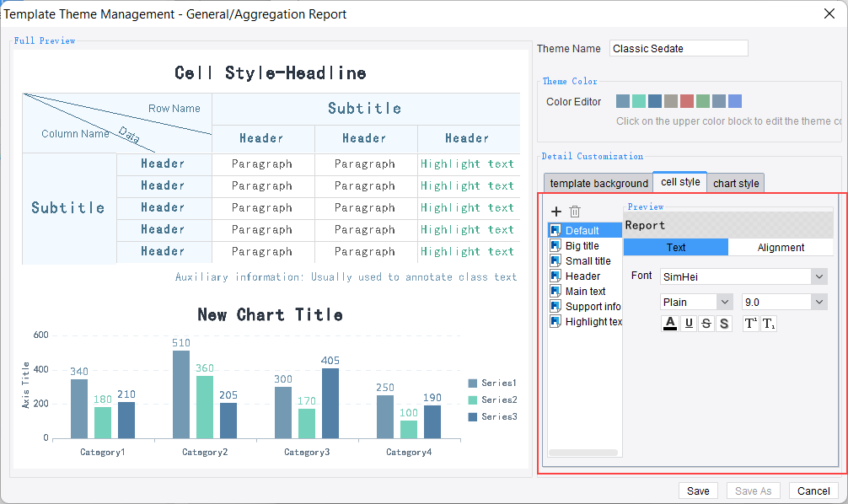
Task: Click Series2 legend entry in chart
Action: (x=492, y=399)
